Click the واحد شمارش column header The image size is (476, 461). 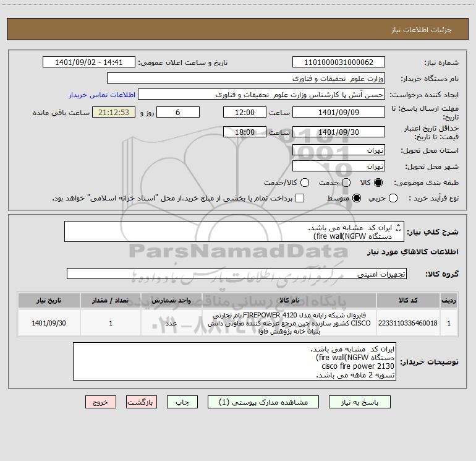(x=171, y=300)
